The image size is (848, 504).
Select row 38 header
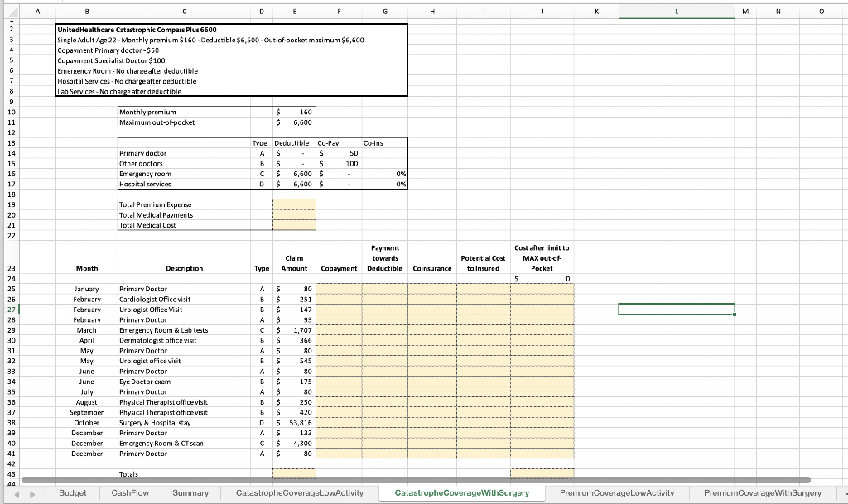coord(11,422)
